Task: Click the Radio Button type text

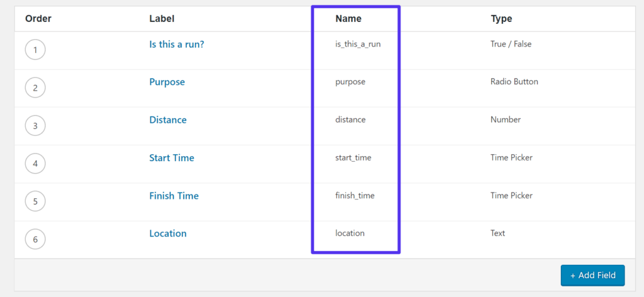Action: tap(514, 82)
